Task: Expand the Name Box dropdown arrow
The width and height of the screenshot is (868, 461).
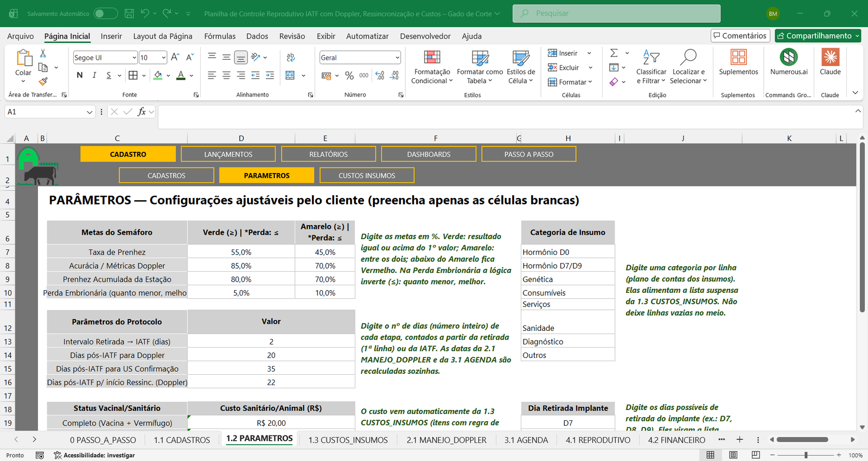Action: coord(90,112)
